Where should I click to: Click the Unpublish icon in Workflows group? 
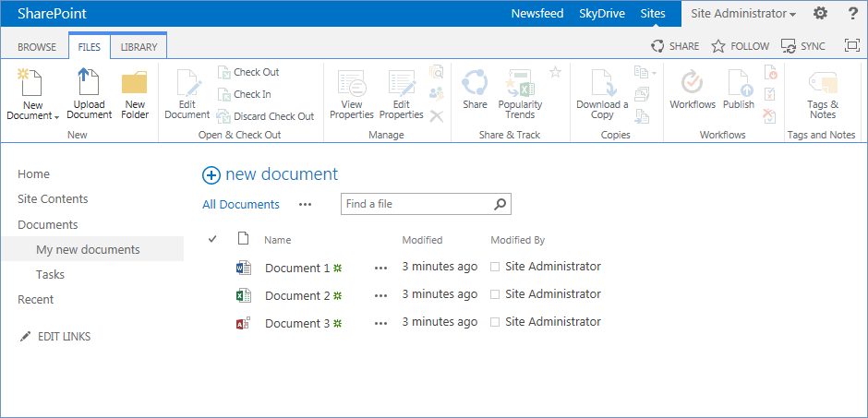point(770,72)
